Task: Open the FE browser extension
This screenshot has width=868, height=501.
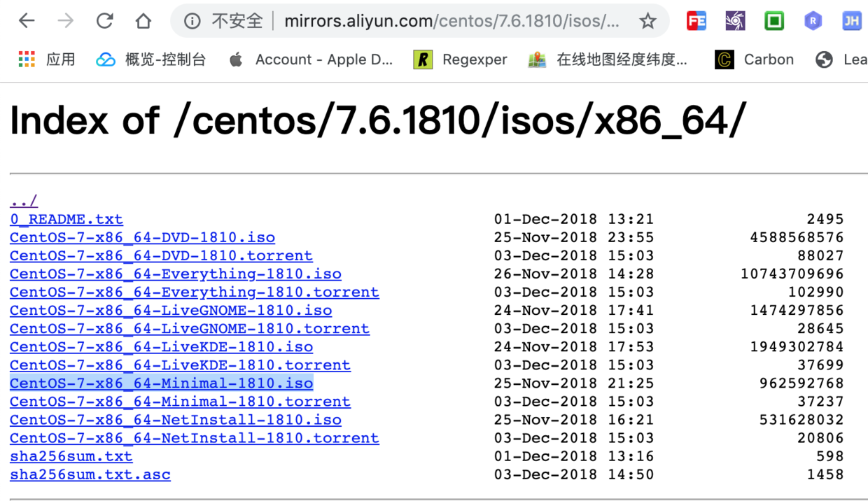Action: 696,21
